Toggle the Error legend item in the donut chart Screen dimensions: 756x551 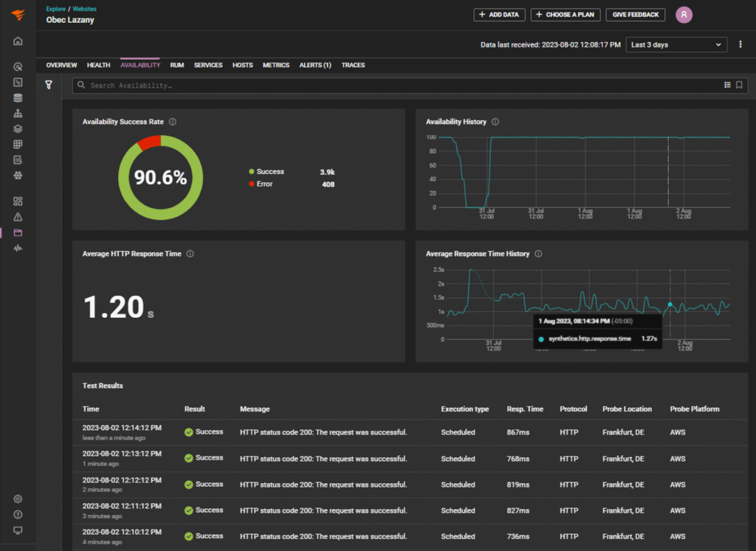click(x=261, y=184)
